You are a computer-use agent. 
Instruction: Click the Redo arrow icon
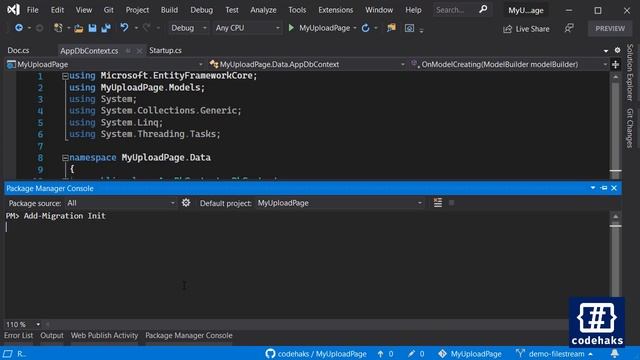pos(147,28)
